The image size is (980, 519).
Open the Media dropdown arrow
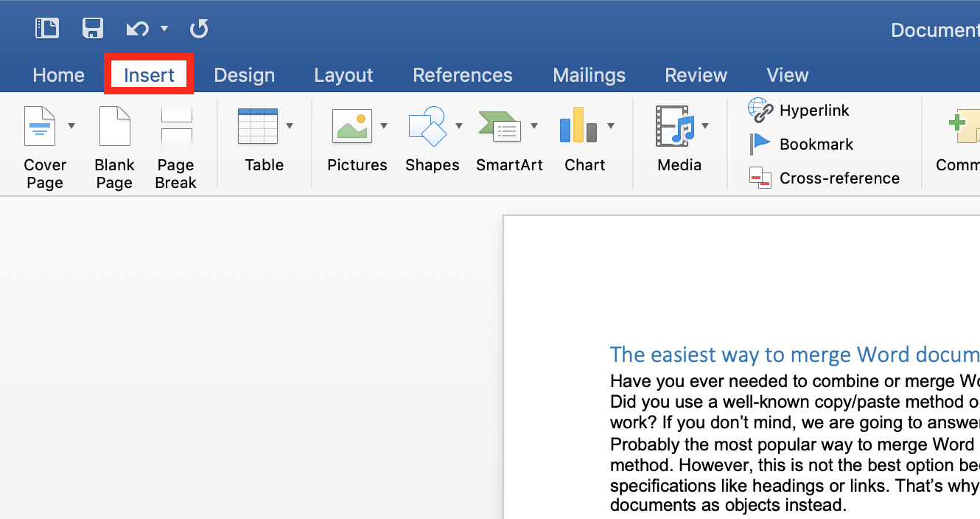point(705,126)
